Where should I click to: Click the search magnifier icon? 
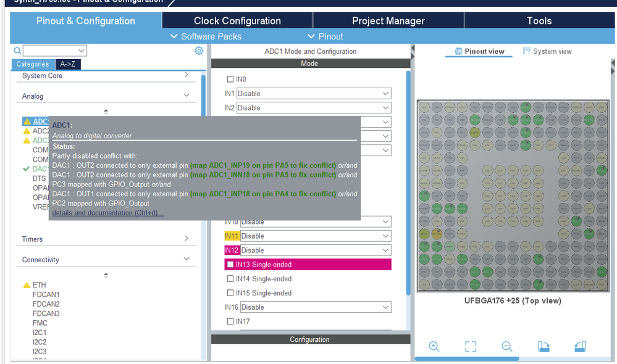[17, 51]
